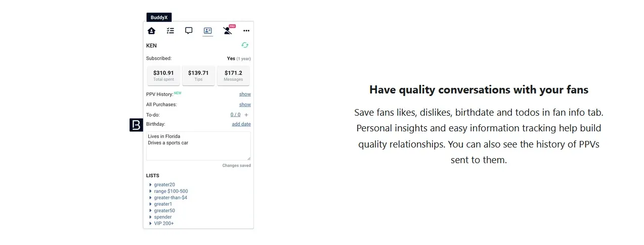Image resolution: width=644 pixels, height=245 pixels.
Task: Expand the VIP 200+ list
Action: pyautogui.click(x=161, y=223)
